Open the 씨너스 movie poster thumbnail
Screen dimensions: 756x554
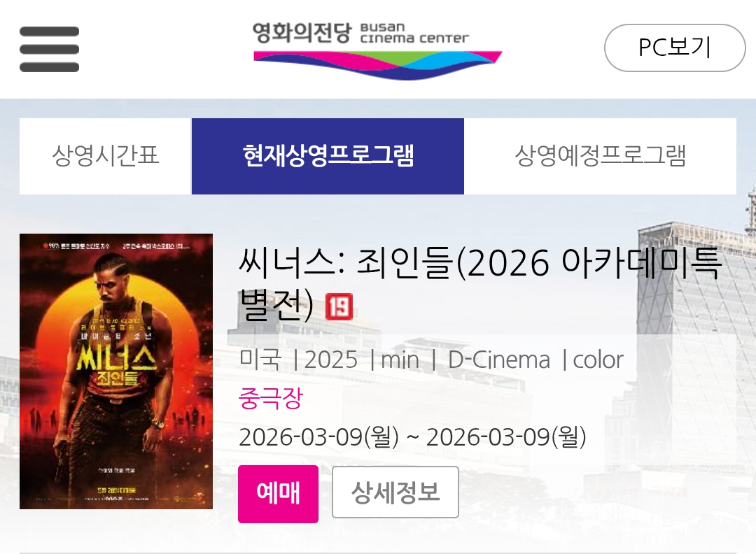[x=116, y=371]
